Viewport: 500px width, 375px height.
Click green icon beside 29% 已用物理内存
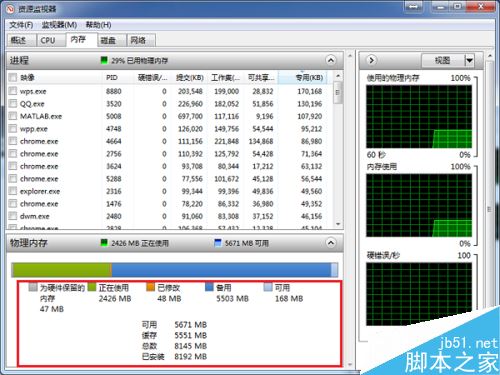click(104, 60)
